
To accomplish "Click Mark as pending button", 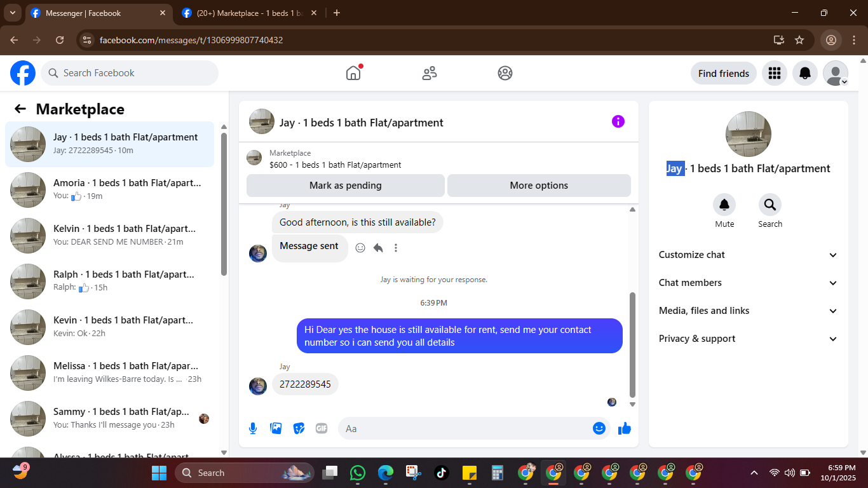I will pos(346,186).
